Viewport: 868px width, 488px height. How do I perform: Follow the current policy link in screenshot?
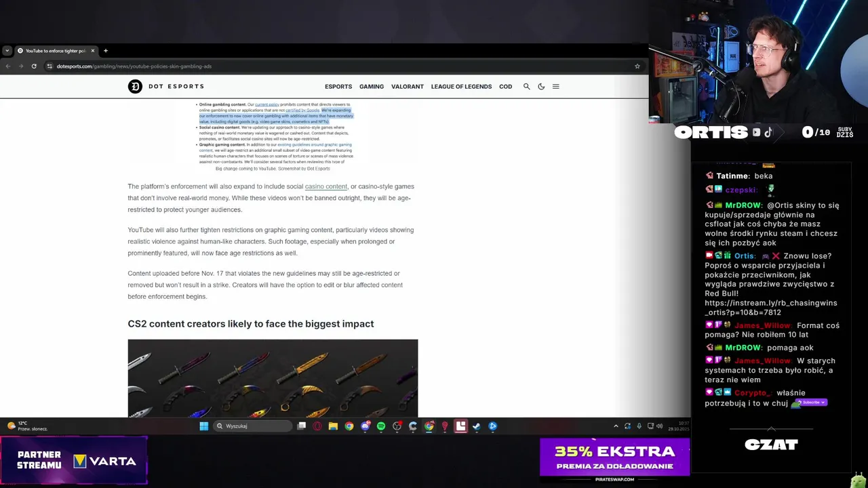(x=267, y=104)
